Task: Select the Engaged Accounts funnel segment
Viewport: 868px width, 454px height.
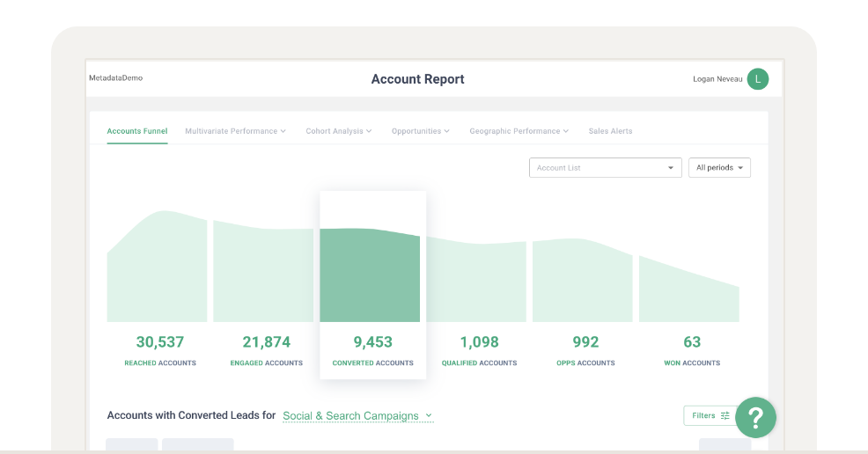Action: (263, 272)
